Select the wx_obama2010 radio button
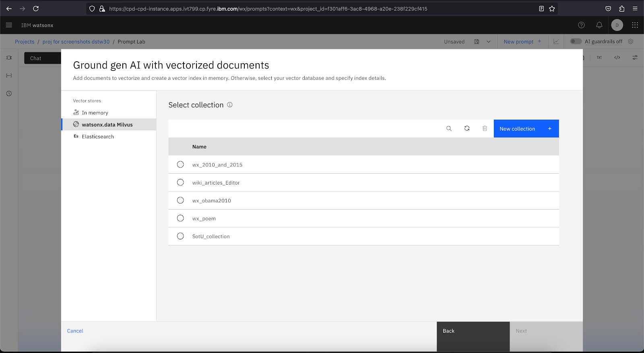The image size is (644, 353). coord(180,200)
